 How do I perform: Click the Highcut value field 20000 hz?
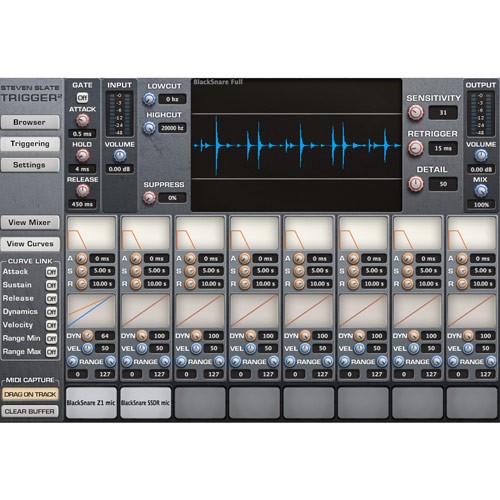[172, 128]
